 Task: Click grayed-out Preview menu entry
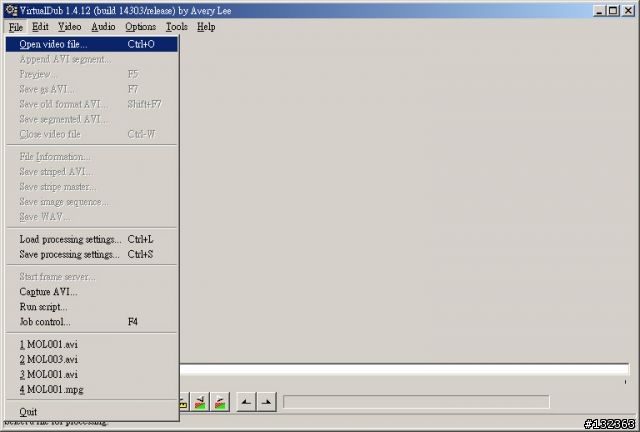[x=92, y=74]
